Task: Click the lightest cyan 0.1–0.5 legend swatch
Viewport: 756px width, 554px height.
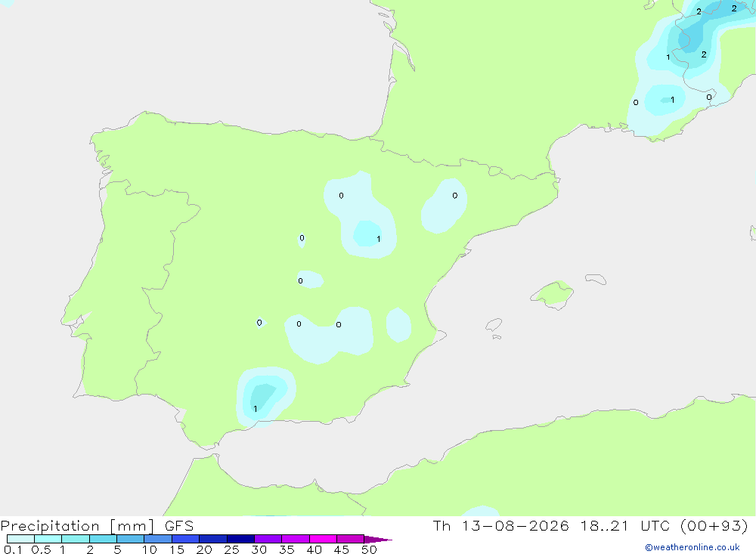Action: [x=20, y=539]
